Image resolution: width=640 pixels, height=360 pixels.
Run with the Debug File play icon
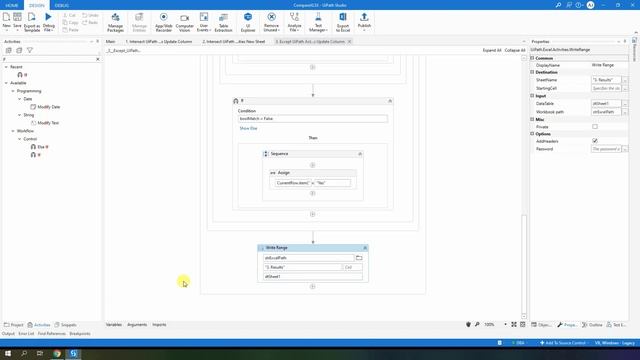click(x=48, y=17)
